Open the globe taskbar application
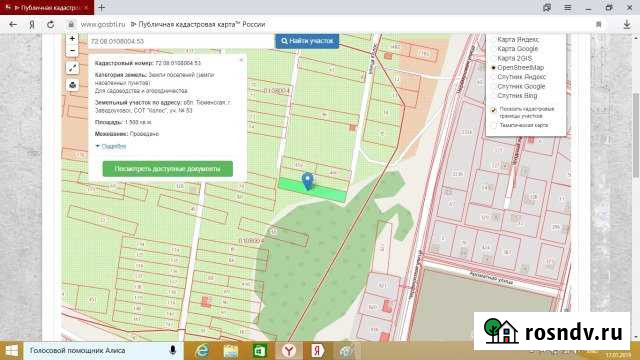Screen dimensions: 640x360 [346, 351]
